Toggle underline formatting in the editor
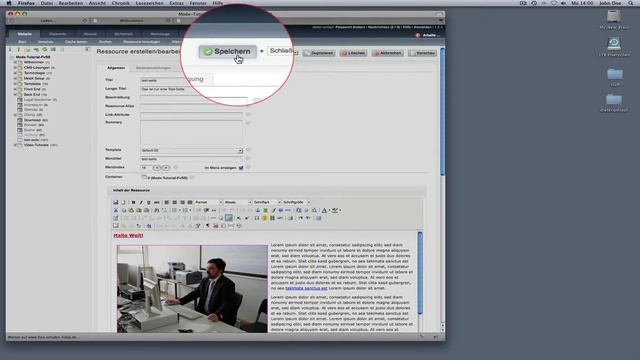The image size is (640, 360). [149, 202]
